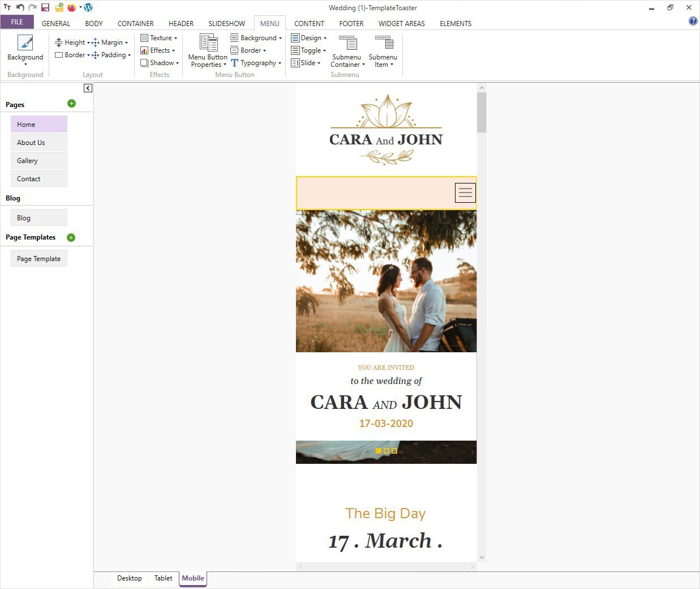Open the Submenu Container options

click(347, 50)
